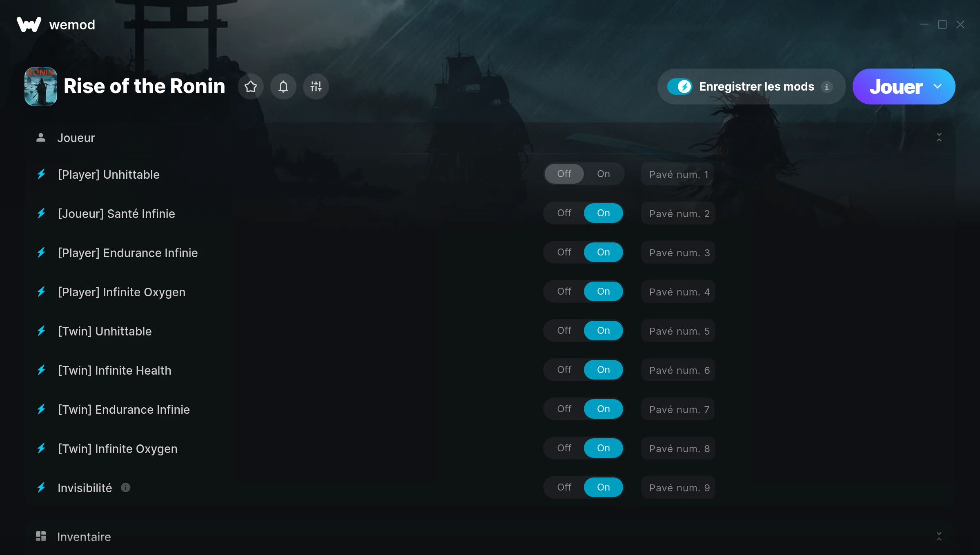980x555 pixels.
Task: Click the WeMod logo
Action: pos(29,24)
